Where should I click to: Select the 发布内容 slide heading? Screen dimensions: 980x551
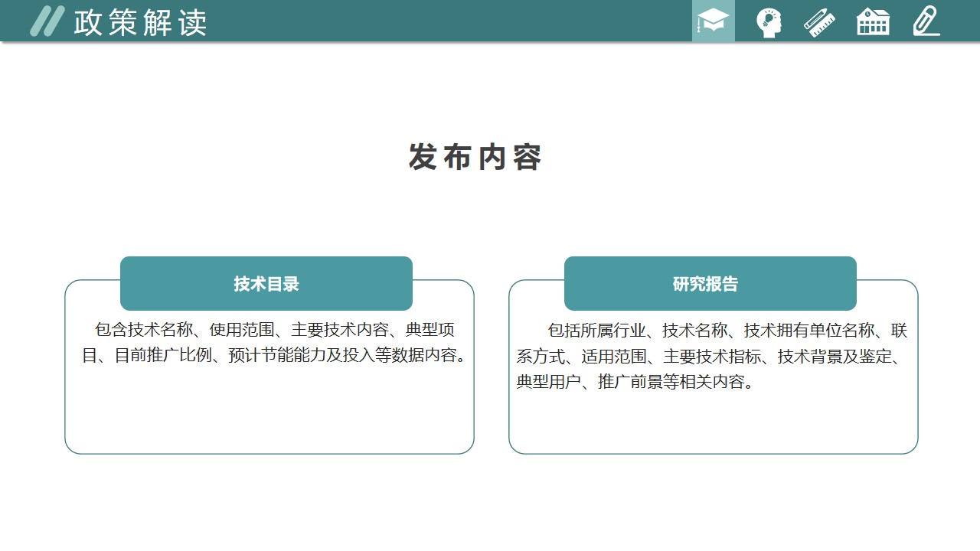point(475,157)
